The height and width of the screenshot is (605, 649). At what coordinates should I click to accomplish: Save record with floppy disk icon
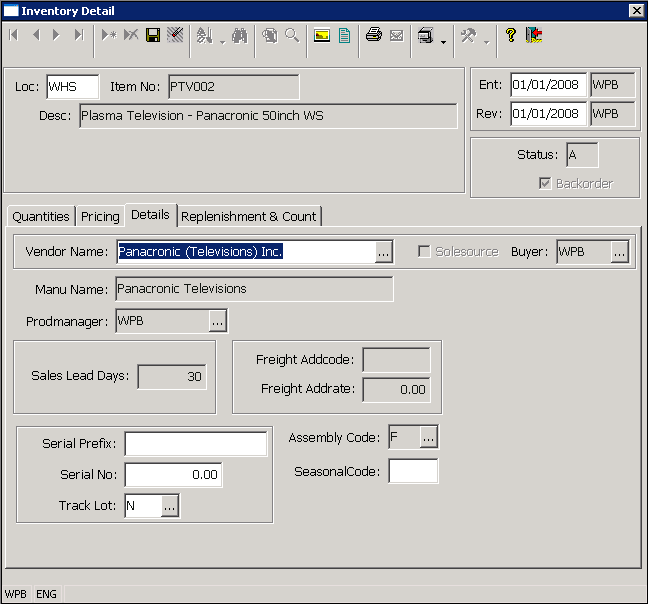[x=153, y=35]
